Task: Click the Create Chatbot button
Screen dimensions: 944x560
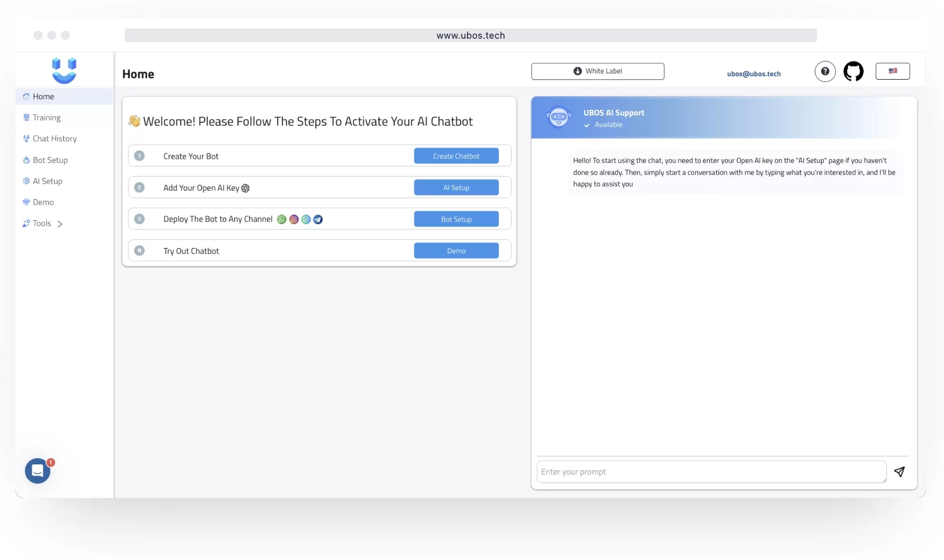Action: pos(456,157)
